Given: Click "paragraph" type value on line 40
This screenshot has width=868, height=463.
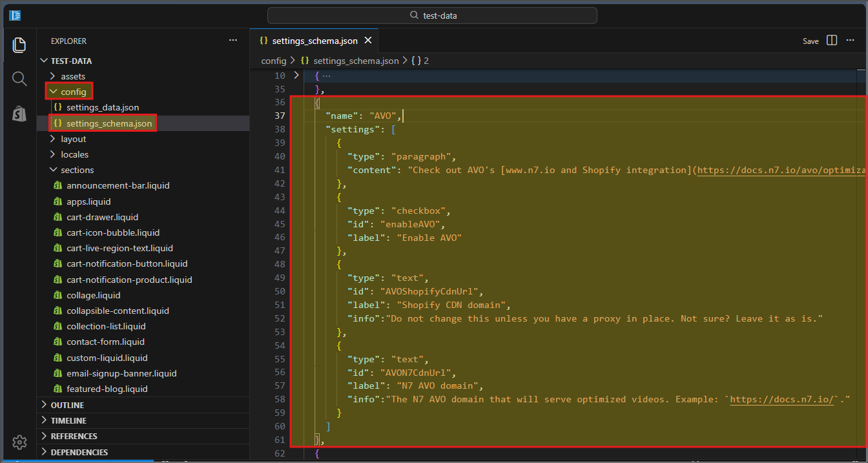Looking at the screenshot, I should pyautogui.click(x=421, y=156).
